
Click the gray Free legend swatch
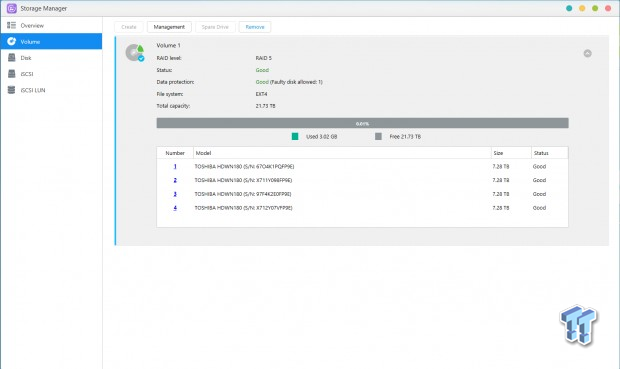(378, 136)
